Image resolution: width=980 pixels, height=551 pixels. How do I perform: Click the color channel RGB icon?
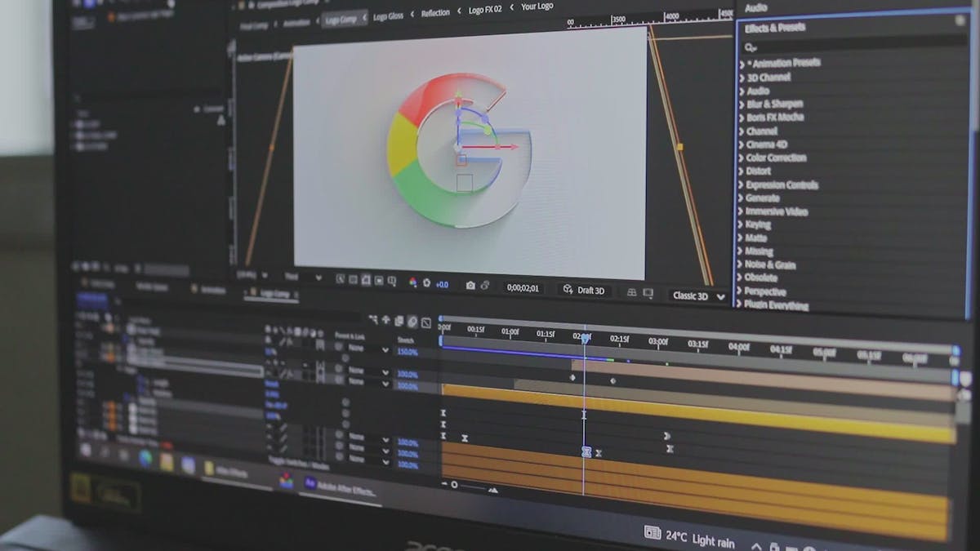pos(412,282)
